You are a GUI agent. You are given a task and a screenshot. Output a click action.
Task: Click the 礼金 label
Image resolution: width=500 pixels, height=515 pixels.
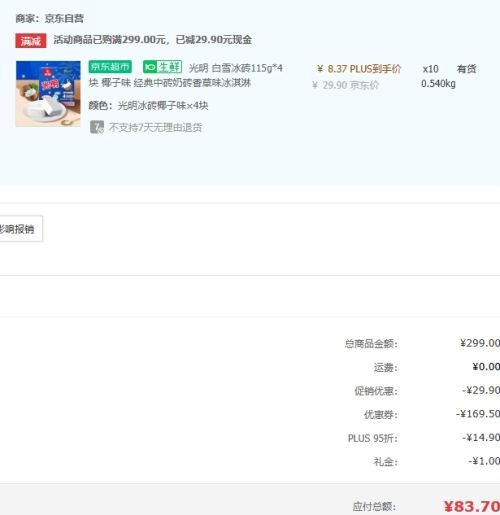(x=386, y=462)
